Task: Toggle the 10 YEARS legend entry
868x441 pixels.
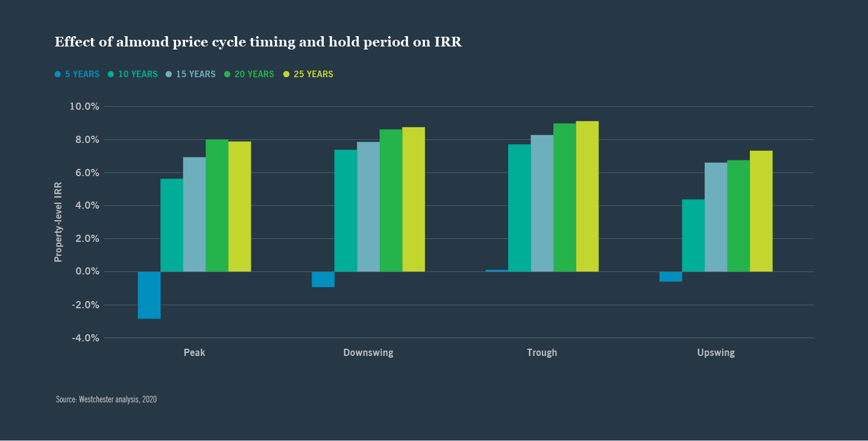Action: coord(133,74)
